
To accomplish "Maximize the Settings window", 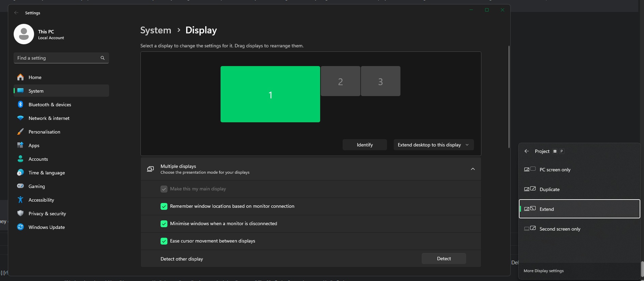I will [487, 10].
